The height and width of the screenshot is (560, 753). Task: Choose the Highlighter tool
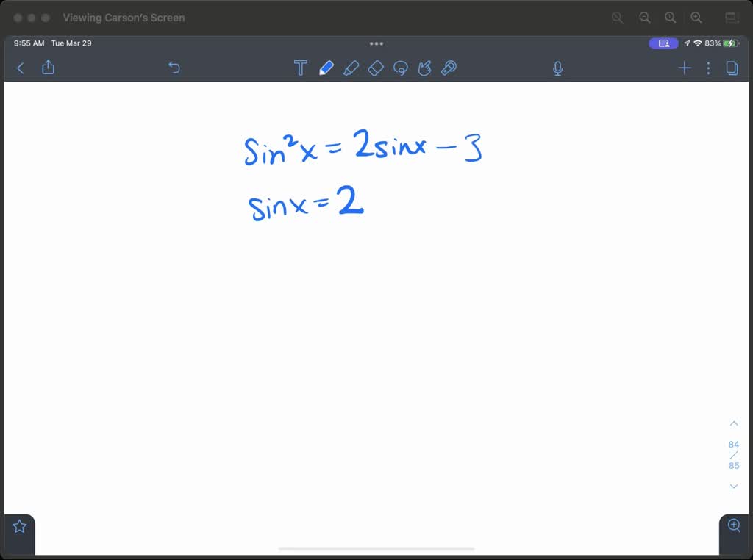pos(351,68)
